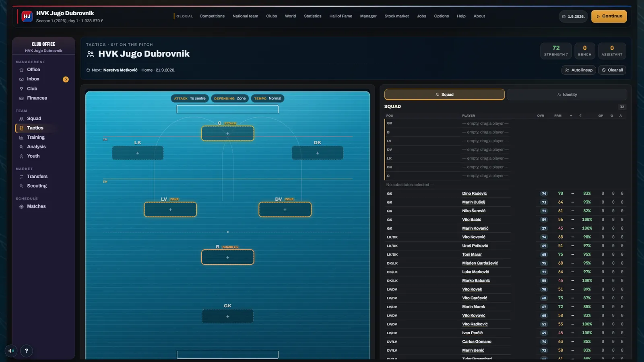Open the Competitions menu

pos(212,16)
